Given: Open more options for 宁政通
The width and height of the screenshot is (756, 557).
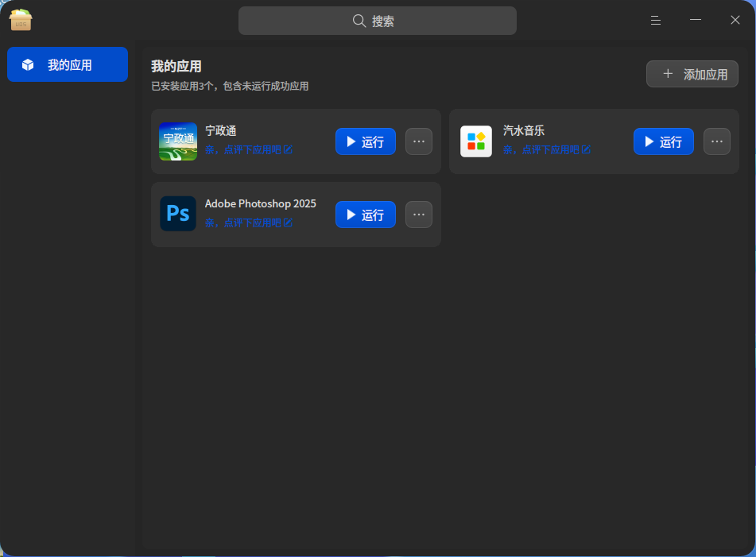Looking at the screenshot, I should [418, 141].
